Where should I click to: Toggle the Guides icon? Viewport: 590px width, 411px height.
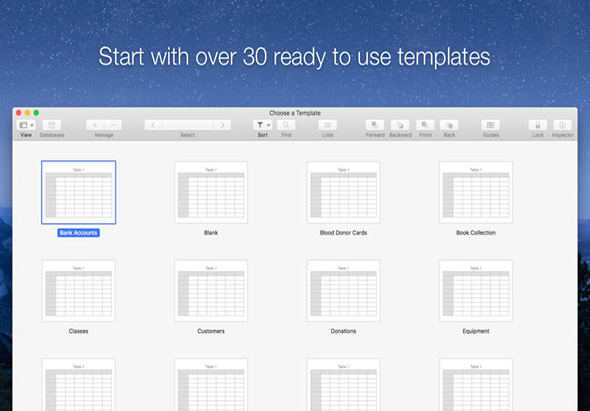491,125
